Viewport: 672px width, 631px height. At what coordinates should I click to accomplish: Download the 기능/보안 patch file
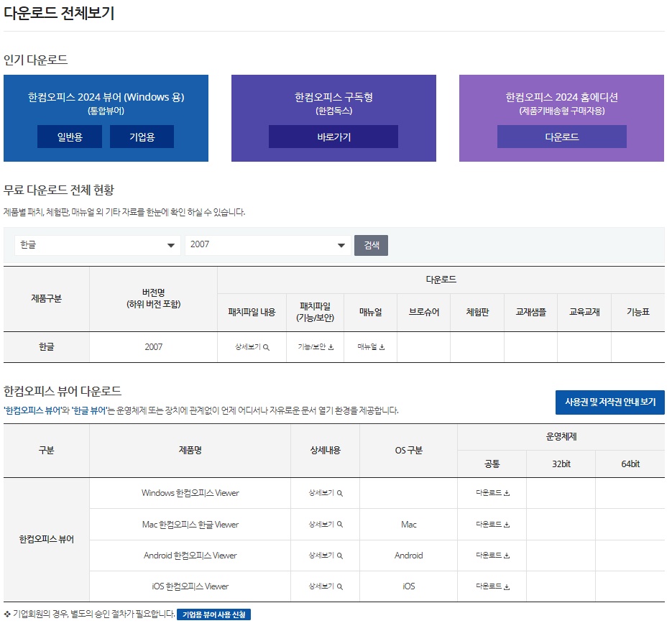click(x=316, y=347)
